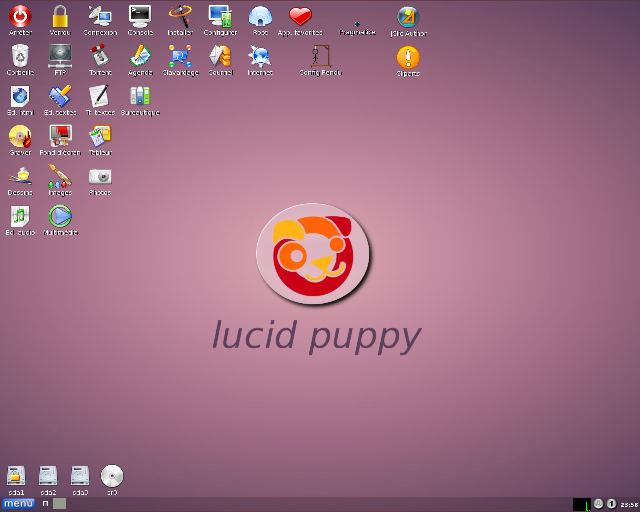Viewport: 640px width, 512px height.
Task: Click the taskbar clock
Action: coord(630,505)
